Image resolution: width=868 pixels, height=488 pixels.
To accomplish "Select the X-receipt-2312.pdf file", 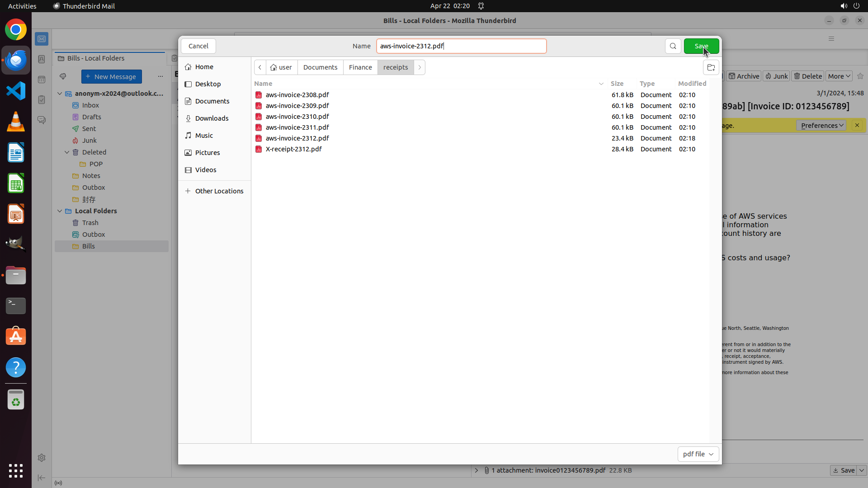I will click(x=294, y=149).
